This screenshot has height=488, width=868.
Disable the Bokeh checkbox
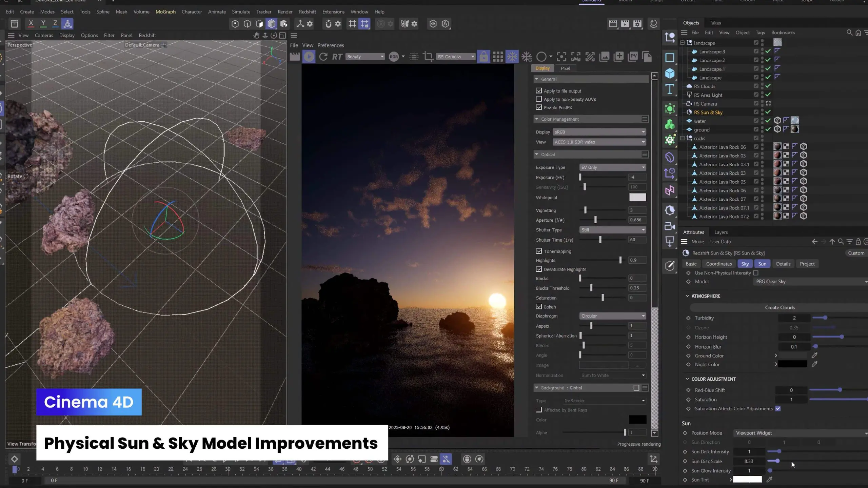click(x=539, y=306)
